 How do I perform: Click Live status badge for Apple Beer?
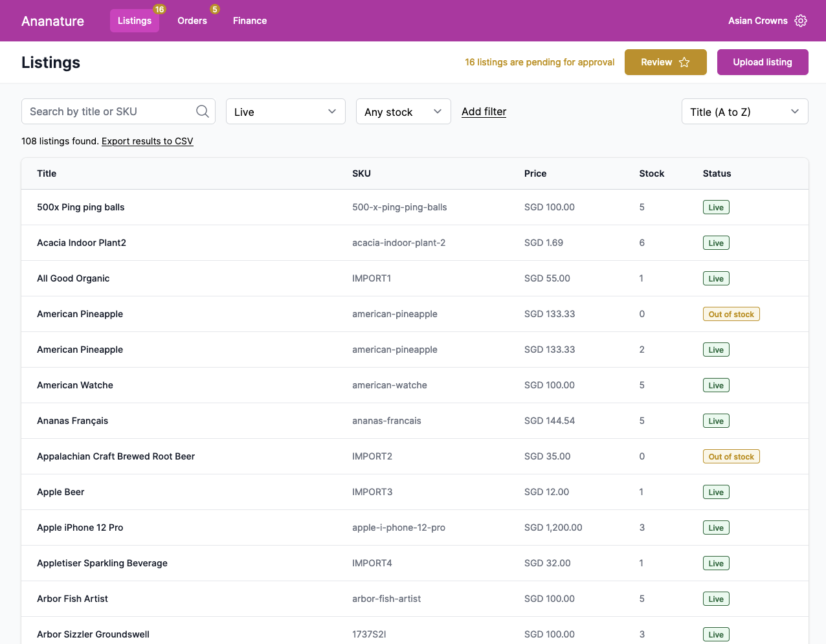[x=716, y=492]
